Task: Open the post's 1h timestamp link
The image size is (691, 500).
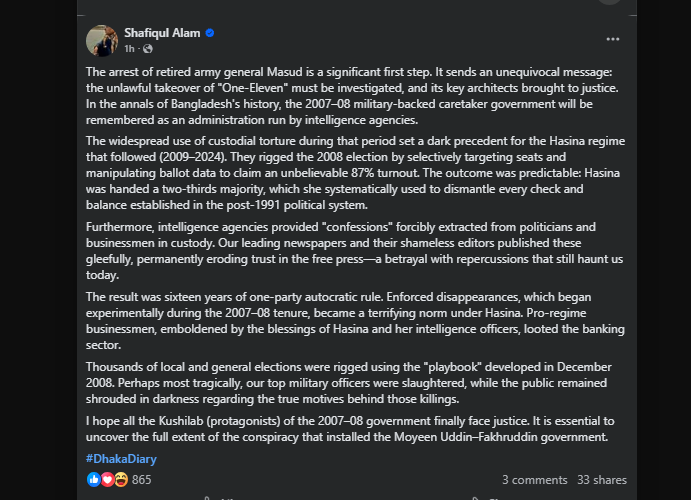Action: click(130, 48)
